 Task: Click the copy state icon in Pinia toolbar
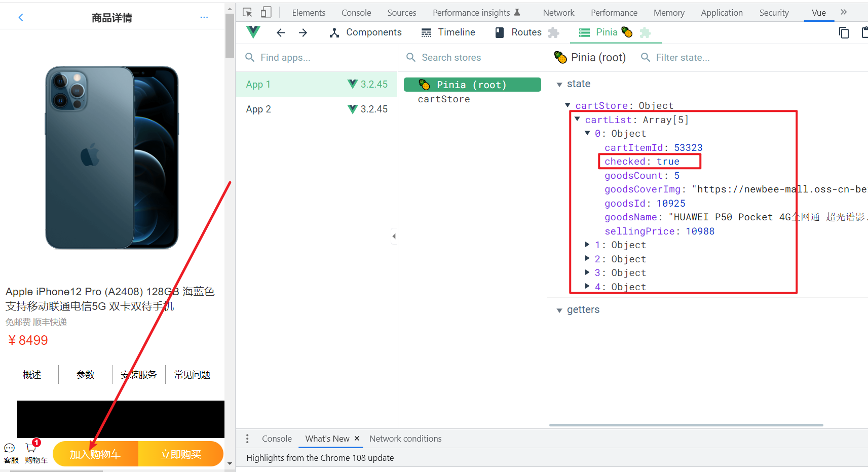pyautogui.click(x=844, y=32)
